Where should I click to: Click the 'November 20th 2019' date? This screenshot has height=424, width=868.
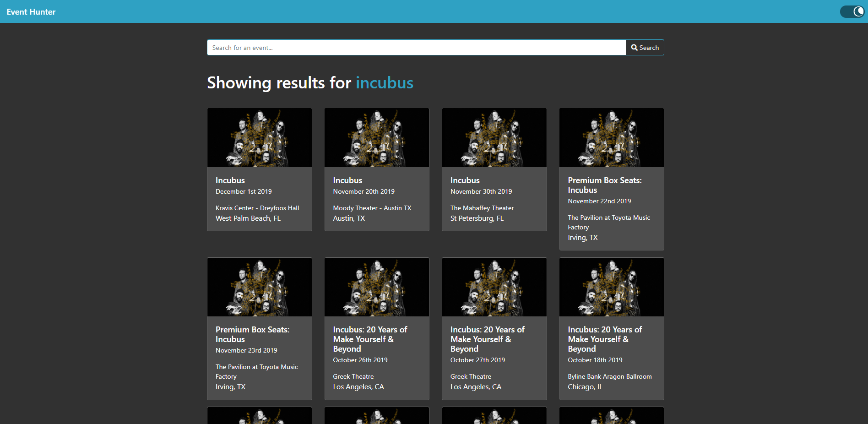click(363, 191)
